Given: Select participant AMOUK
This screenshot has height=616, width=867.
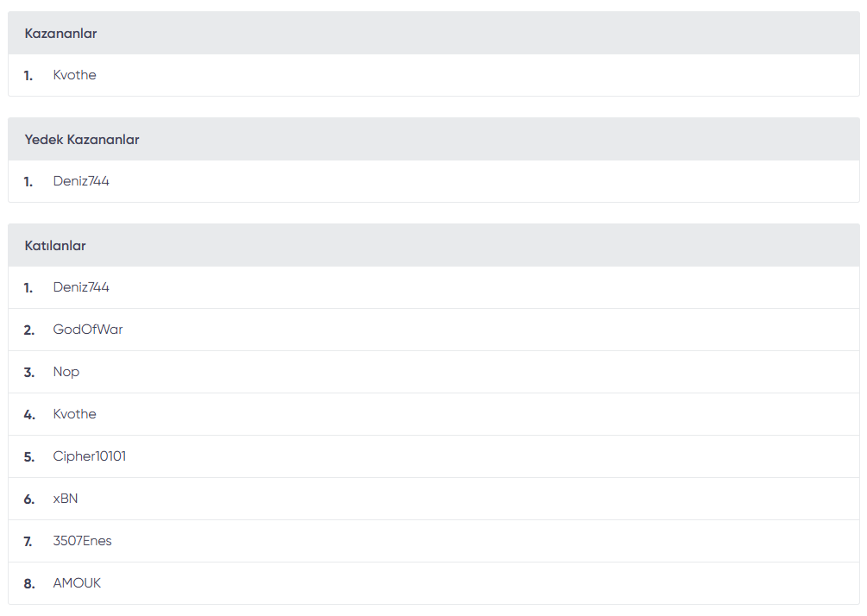Looking at the screenshot, I should click(77, 583).
